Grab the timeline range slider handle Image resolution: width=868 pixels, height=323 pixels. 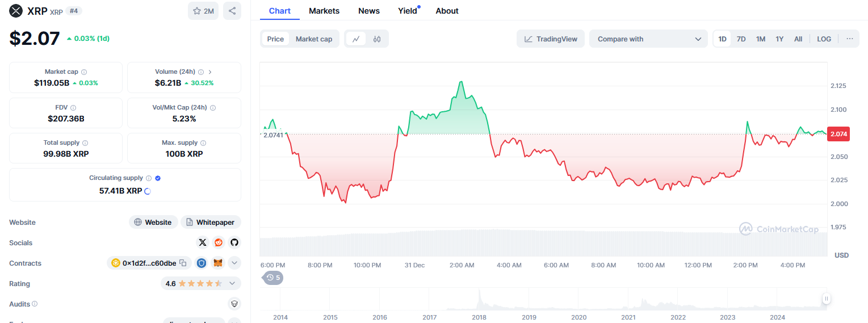pos(827,299)
